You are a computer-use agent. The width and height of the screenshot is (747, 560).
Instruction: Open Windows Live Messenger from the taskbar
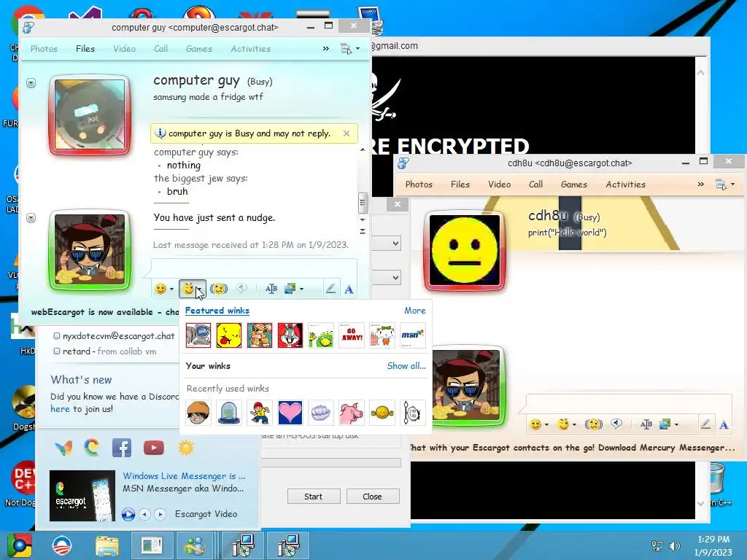[x=196, y=545]
